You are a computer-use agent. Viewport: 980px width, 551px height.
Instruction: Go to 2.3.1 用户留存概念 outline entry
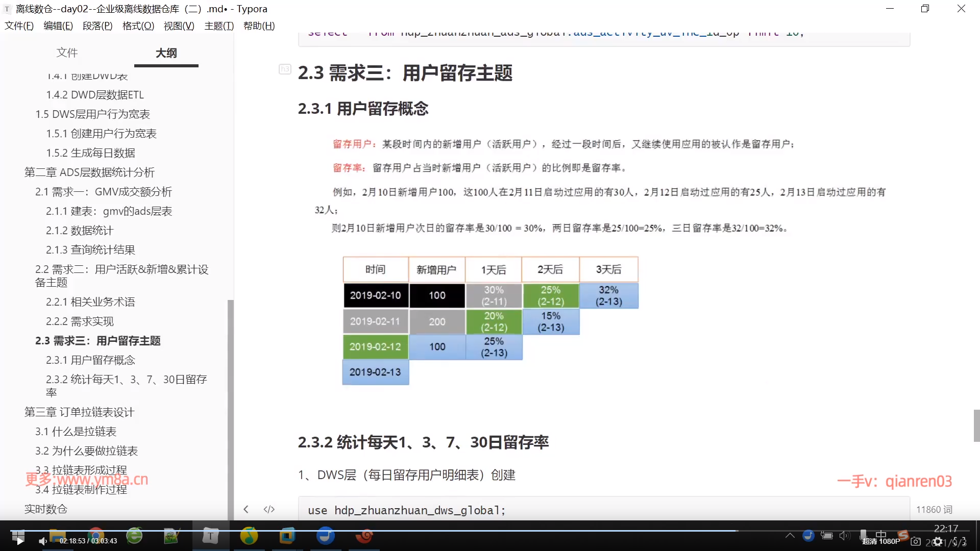[x=90, y=360]
